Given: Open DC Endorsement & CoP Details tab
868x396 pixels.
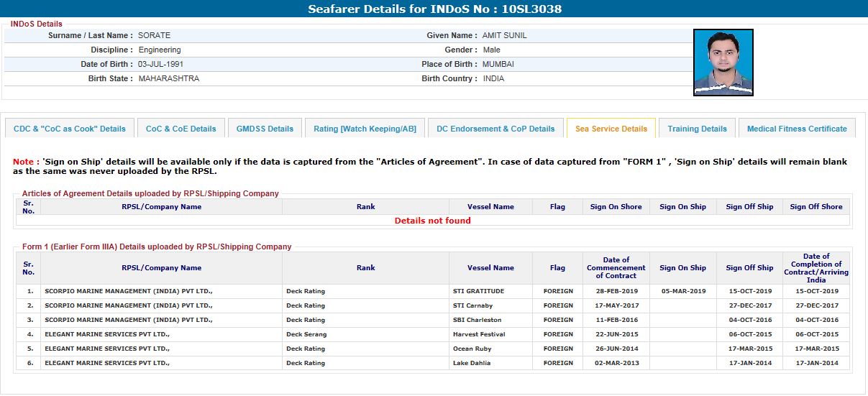Looking at the screenshot, I should [495, 129].
